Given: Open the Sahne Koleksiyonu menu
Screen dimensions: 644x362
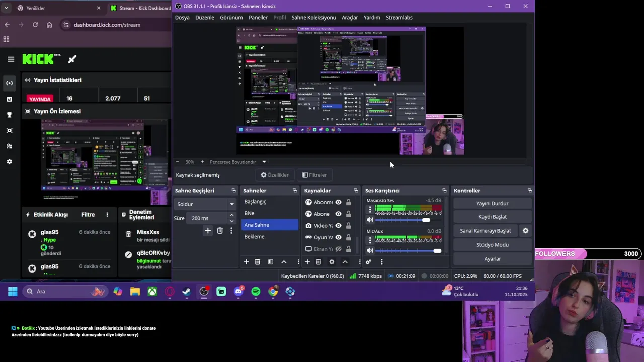Looking at the screenshot, I should coord(313,17).
